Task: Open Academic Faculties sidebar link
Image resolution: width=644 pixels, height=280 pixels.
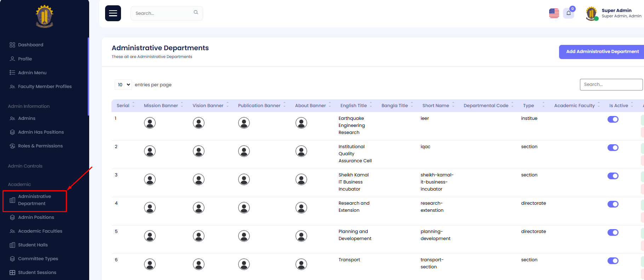Action: coord(40,231)
